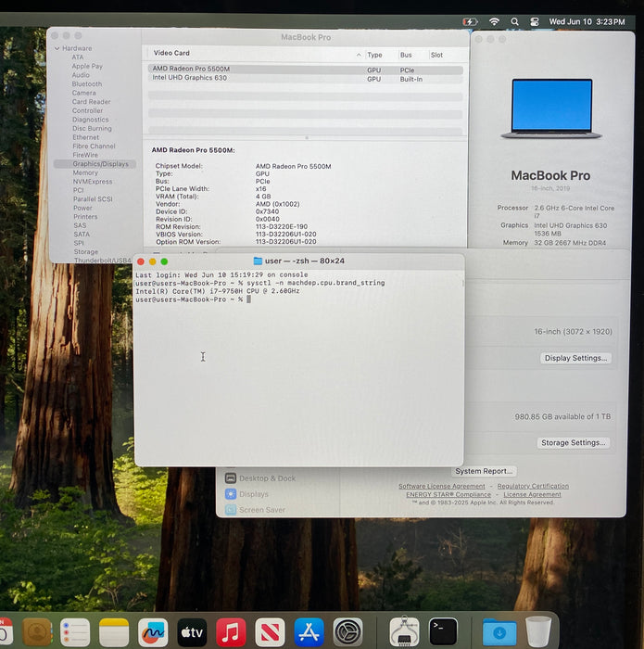Select Memory in the Hardware sidebar
The width and height of the screenshot is (644, 649).
coord(85,173)
